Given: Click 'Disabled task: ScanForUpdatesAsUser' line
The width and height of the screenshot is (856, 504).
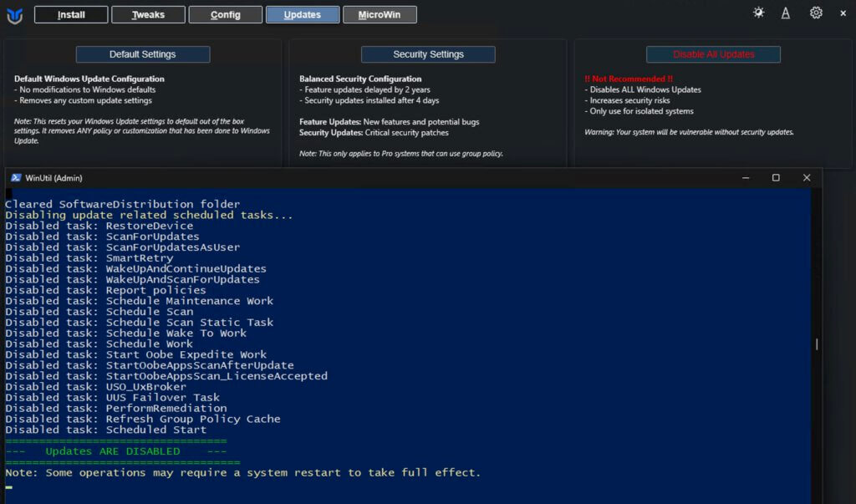Looking at the screenshot, I should (x=123, y=247).
